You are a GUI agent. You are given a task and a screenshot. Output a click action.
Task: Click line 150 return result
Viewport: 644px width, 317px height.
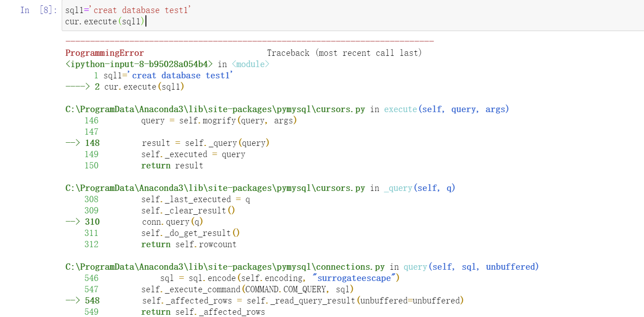click(x=172, y=166)
